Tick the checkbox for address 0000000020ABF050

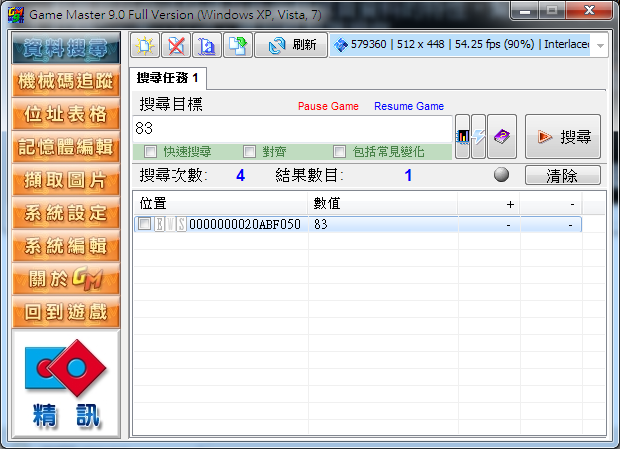coord(144,225)
